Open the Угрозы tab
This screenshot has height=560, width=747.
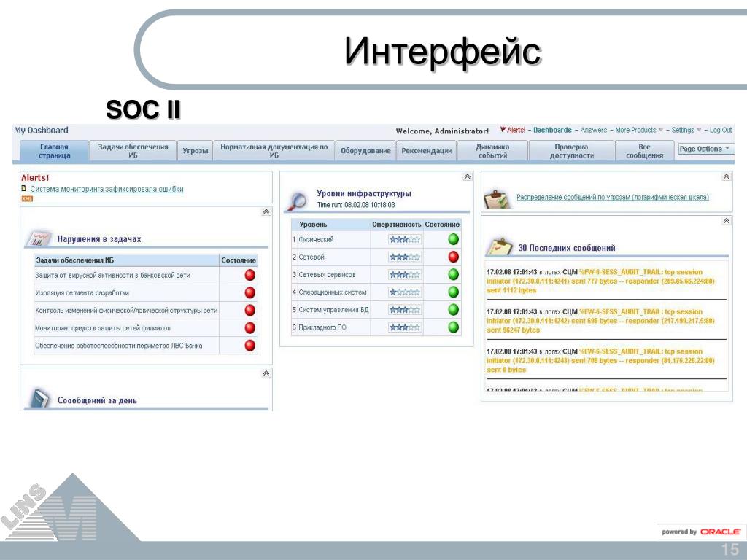pyautogui.click(x=196, y=151)
